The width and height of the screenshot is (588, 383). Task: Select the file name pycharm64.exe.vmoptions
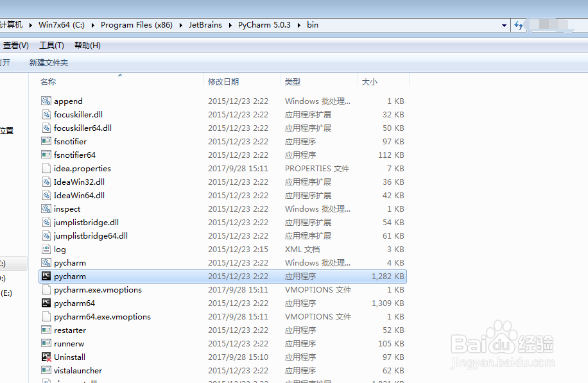coord(102,317)
